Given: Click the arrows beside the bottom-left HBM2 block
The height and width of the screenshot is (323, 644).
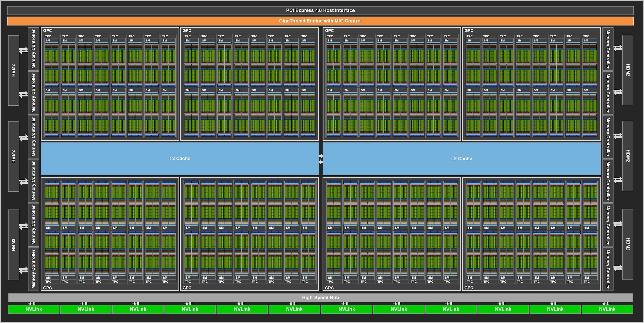Looking at the screenshot, I should point(24,226).
